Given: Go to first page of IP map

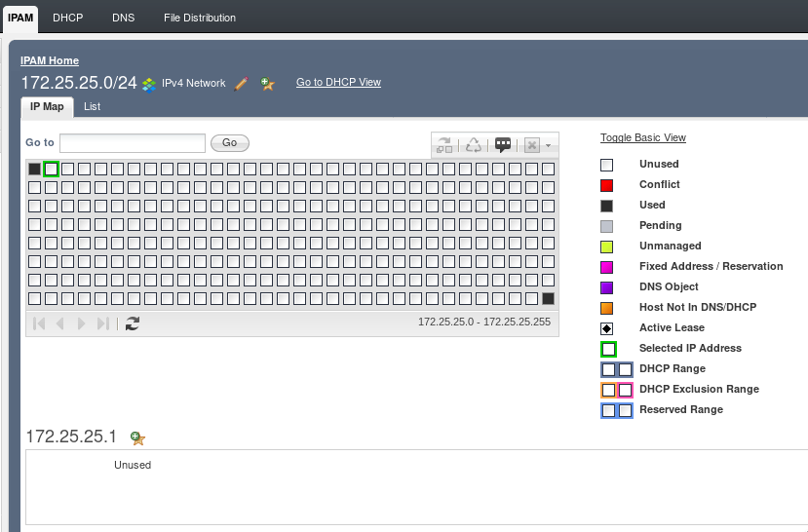Looking at the screenshot, I should pyautogui.click(x=39, y=323).
